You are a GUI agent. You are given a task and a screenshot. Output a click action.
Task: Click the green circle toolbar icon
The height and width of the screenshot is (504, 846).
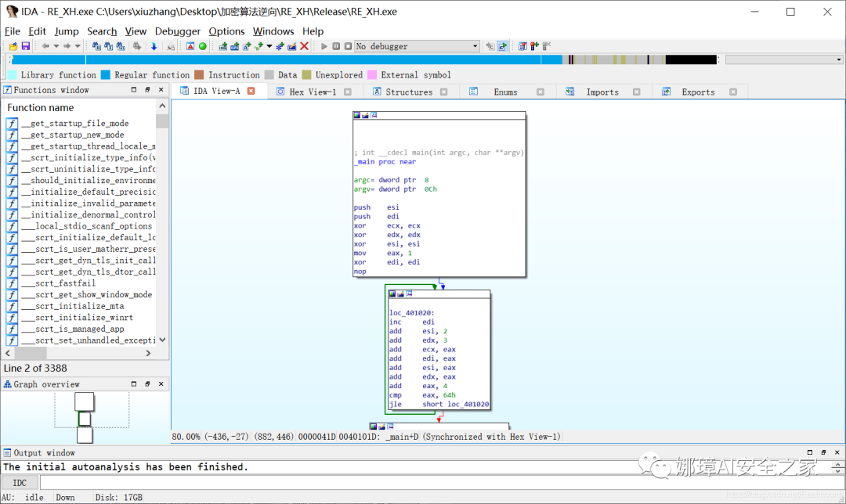pyautogui.click(x=203, y=46)
